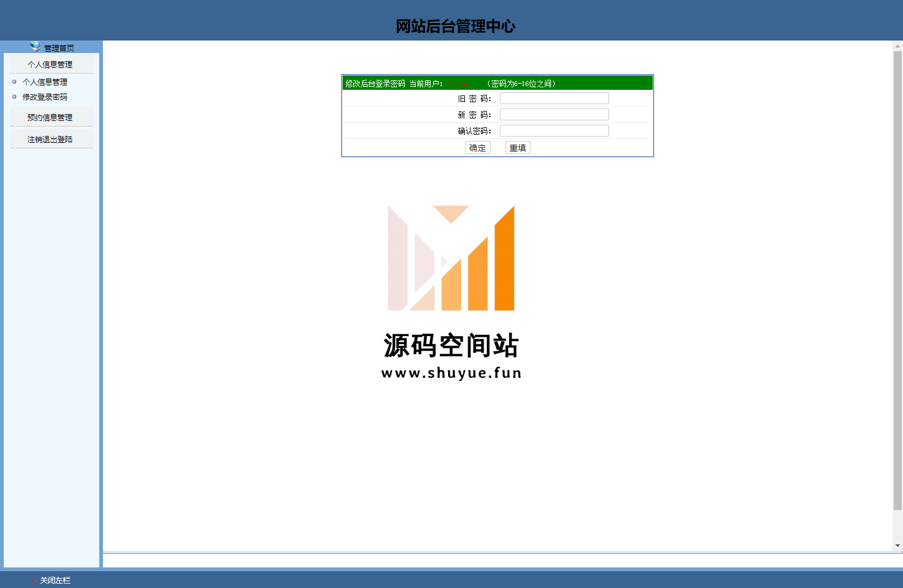Hide sidebar via 关闭左栏 text
The width and height of the screenshot is (903, 588).
pos(56,581)
